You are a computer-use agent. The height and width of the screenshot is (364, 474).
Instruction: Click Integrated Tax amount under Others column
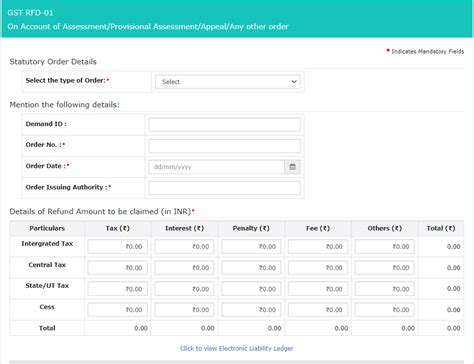385,246
